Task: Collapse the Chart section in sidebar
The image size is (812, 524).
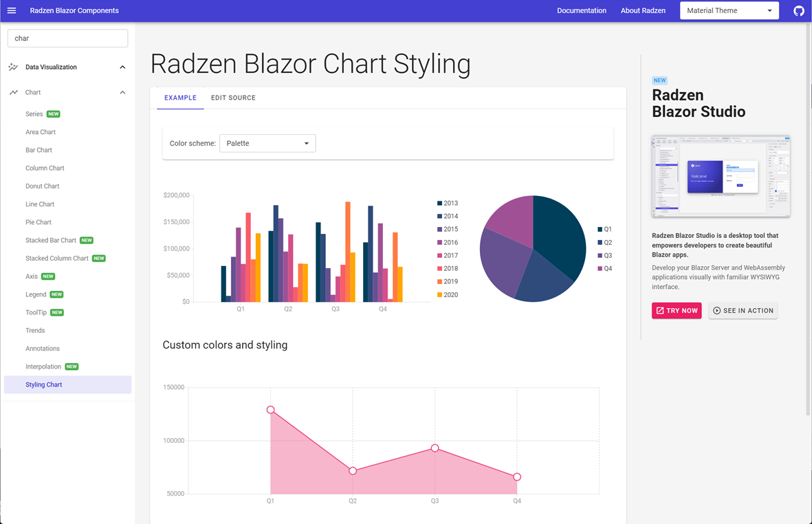Action: tap(122, 91)
